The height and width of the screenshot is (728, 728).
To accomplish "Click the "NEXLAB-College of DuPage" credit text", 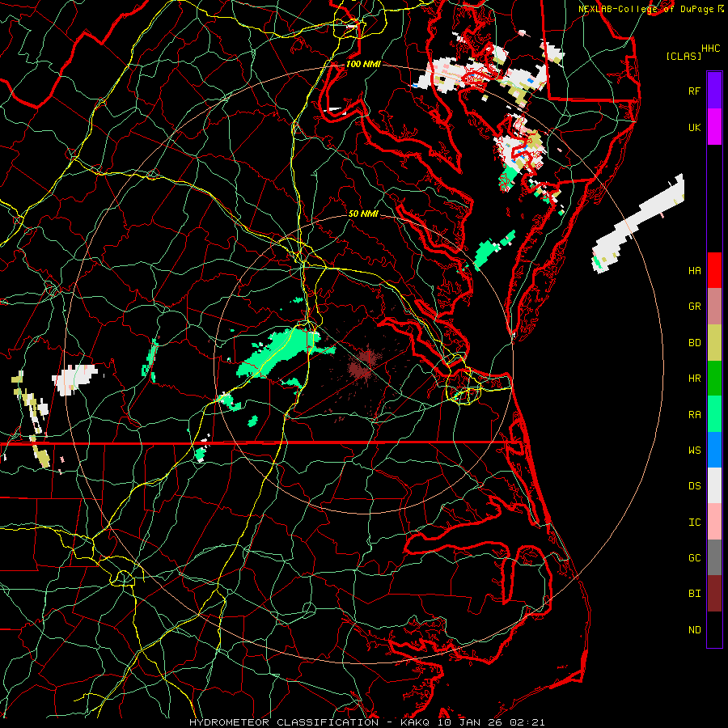I will point(645,9).
